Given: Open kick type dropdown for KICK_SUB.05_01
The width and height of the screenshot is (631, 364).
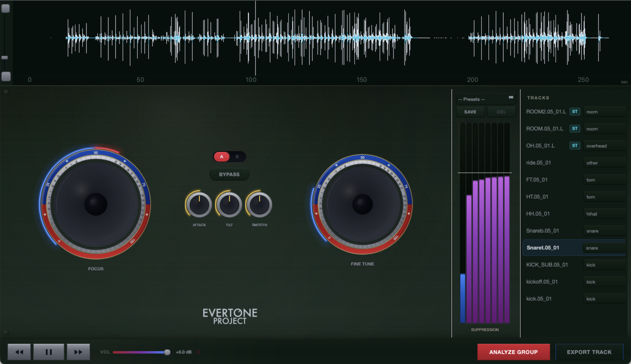Looking at the screenshot, I should tap(604, 265).
